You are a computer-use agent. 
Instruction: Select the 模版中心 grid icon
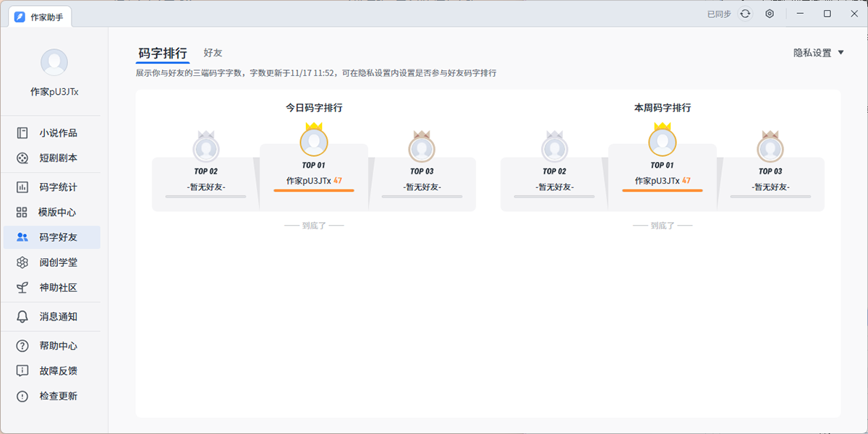pyautogui.click(x=22, y=213)
